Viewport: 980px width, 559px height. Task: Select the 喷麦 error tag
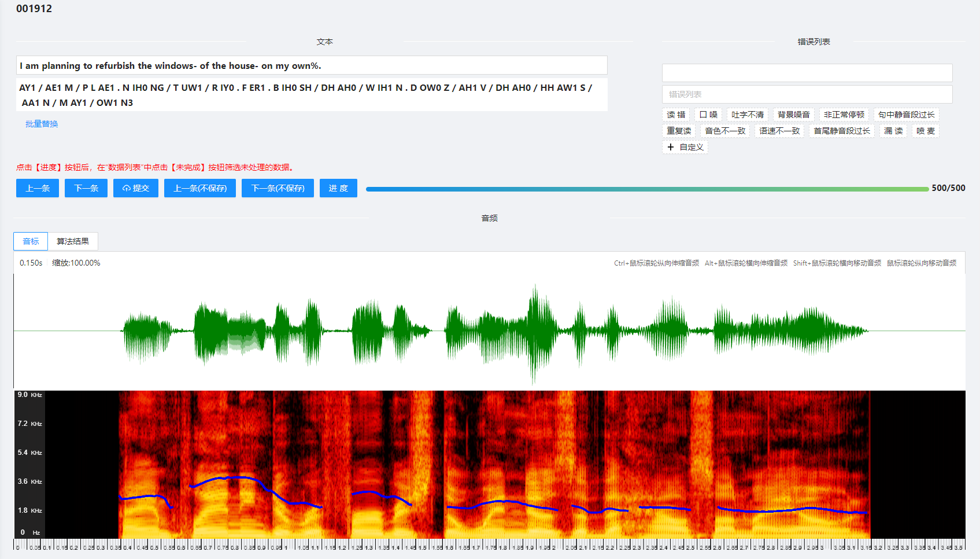tap(925, 131)
